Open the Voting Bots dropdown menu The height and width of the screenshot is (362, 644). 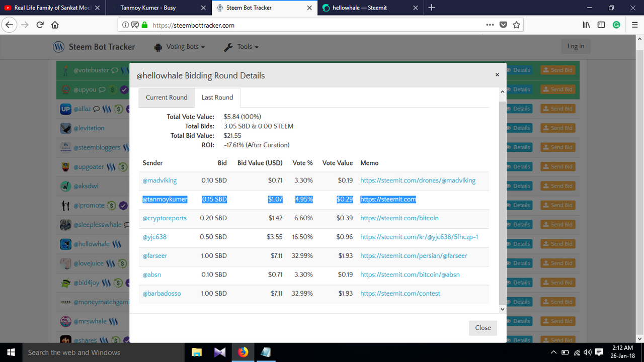(x=179, y=47)
